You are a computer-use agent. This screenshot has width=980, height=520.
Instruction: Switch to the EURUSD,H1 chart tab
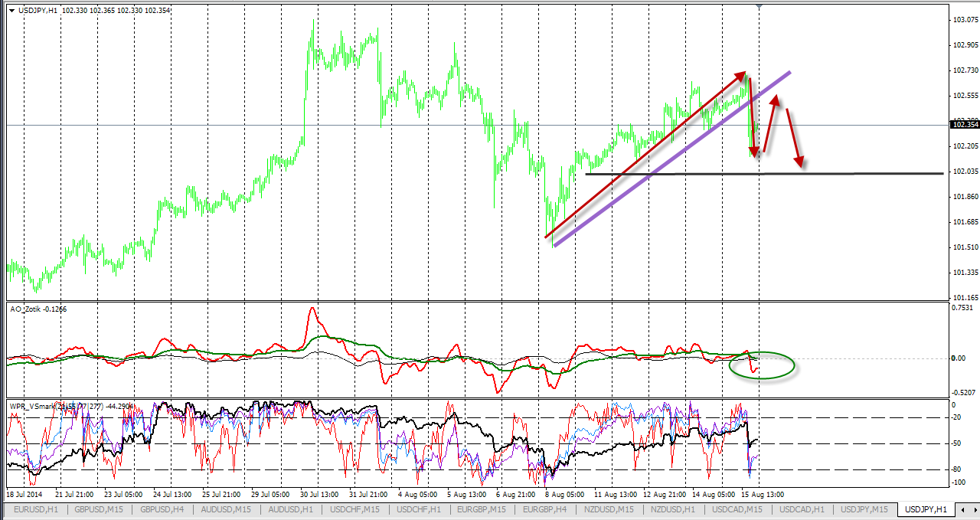point(35,509)
